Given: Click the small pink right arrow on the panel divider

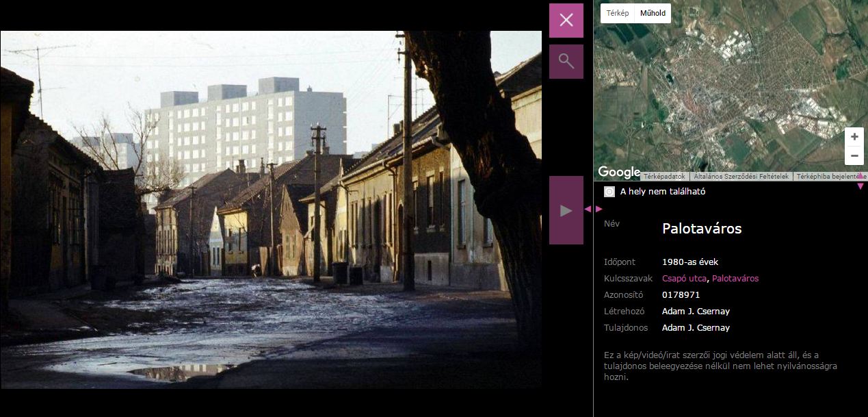Looking at the screenshot, I should pyautogui.click(x=599, y=209).
